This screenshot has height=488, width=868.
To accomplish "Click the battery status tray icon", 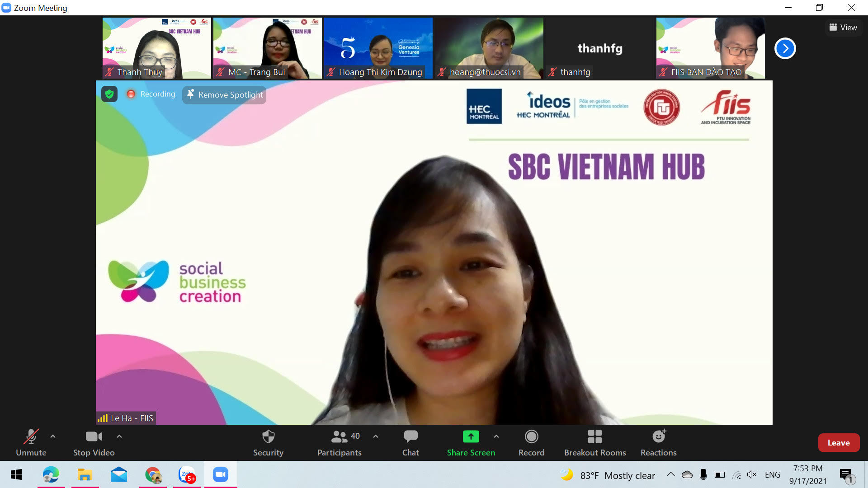I will (x=720, y=474).
